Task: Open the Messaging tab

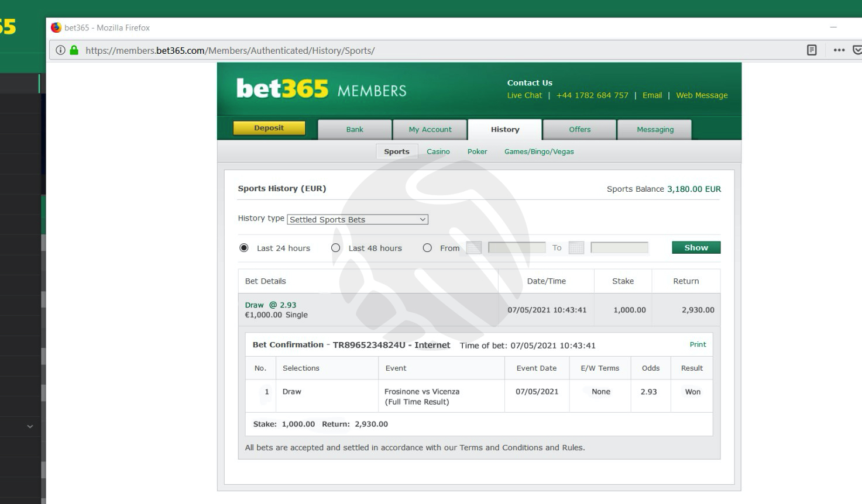Action: (x=655, y=130)
